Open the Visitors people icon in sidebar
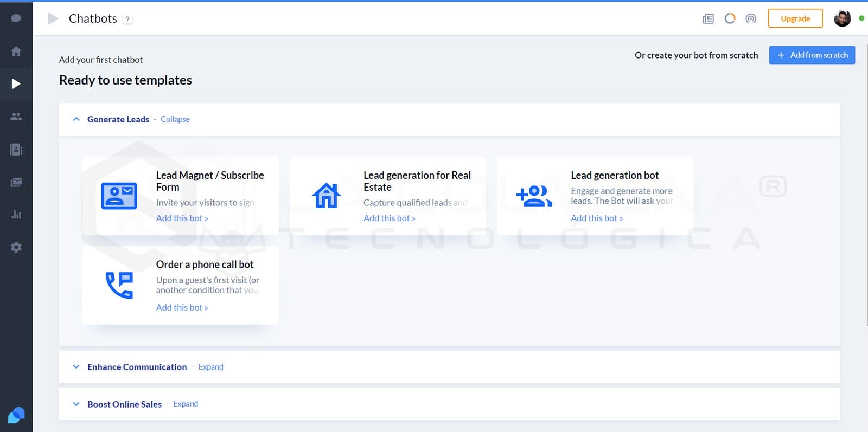 click(x=16, y=117)
